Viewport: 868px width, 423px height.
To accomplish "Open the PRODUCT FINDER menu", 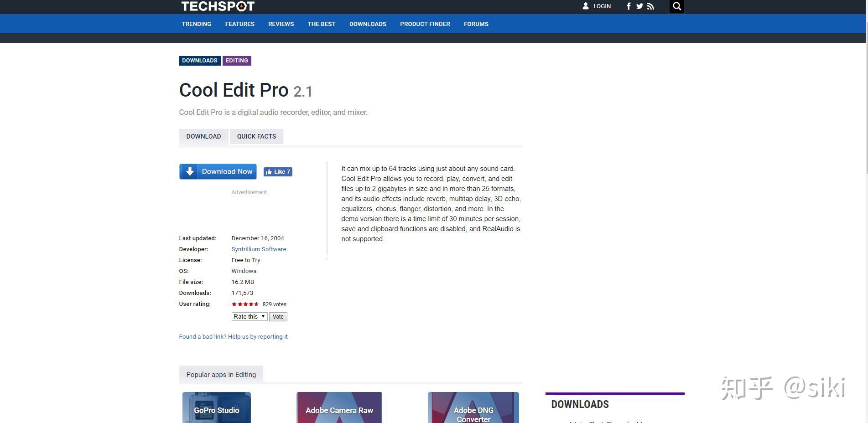I will 425,24.
